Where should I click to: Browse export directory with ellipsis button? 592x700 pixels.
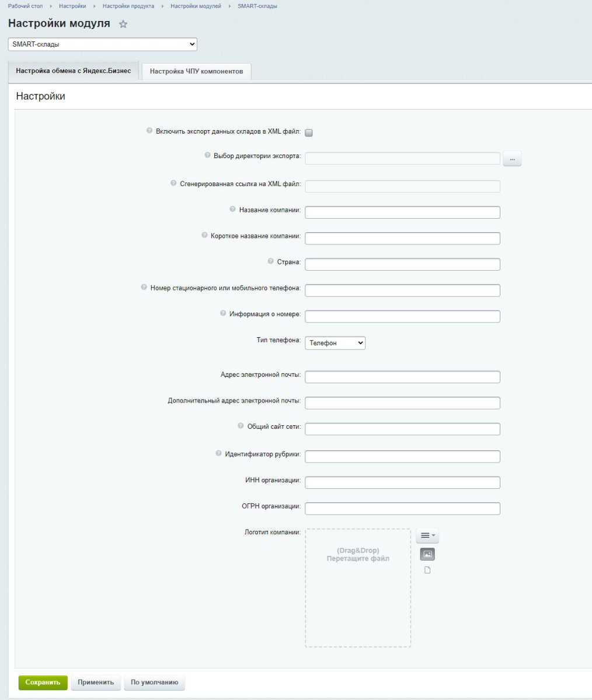[512, 159]
